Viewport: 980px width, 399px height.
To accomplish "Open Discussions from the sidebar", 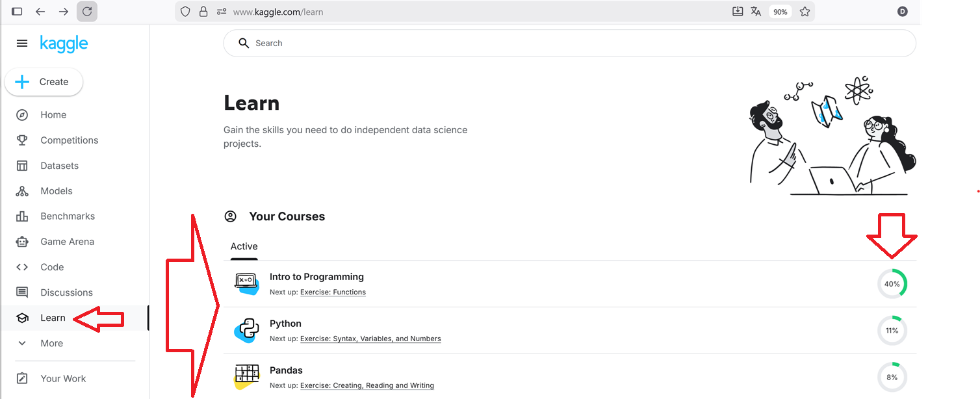I will click(x=66, y=292).
